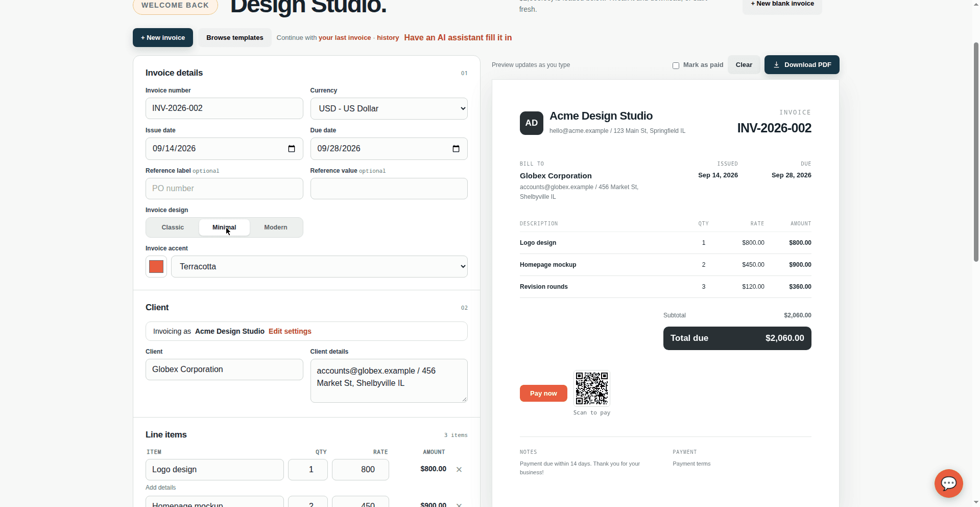Click the '3 items' count label
Viewport: 980px width, 507px height.
456,435
